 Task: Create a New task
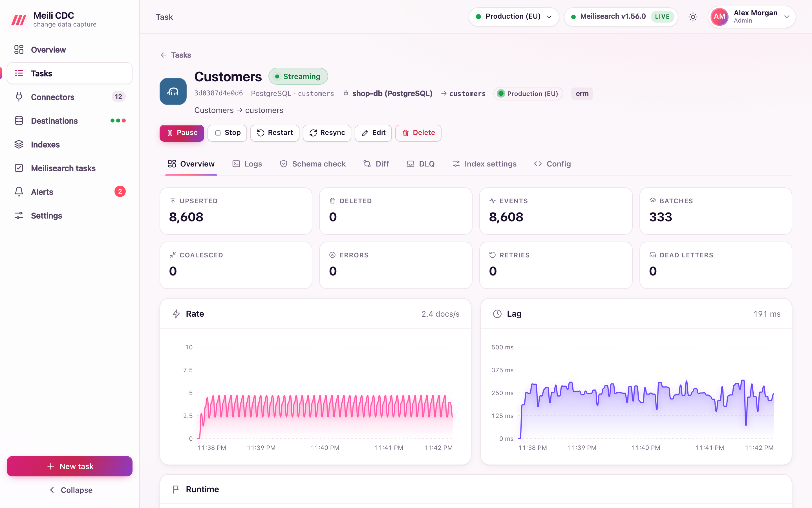[x=69, y=466]
